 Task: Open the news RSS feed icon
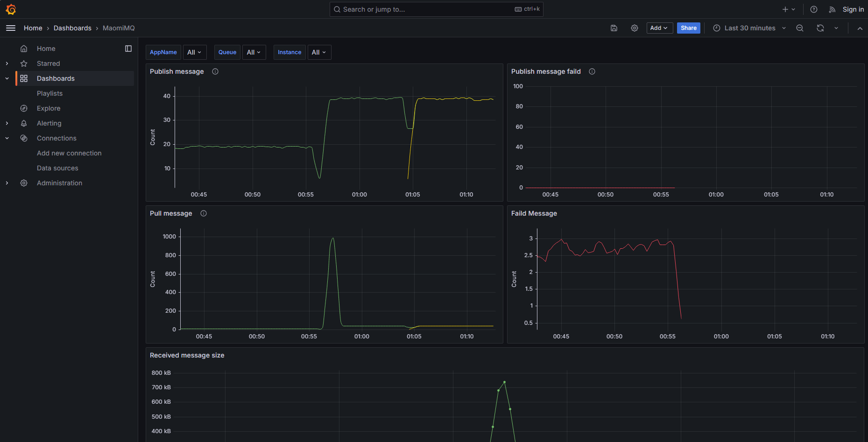click(x=832, y=9)
